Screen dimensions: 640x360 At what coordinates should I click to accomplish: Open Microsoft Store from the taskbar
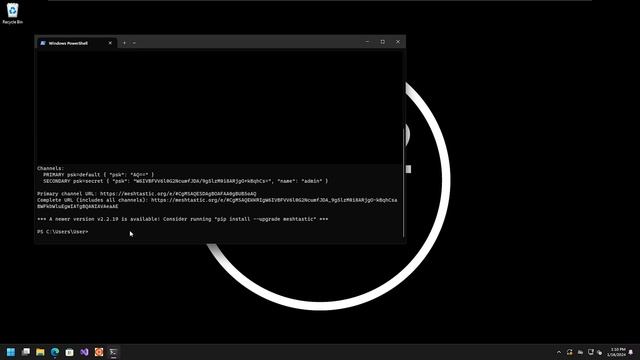point(69,352)
